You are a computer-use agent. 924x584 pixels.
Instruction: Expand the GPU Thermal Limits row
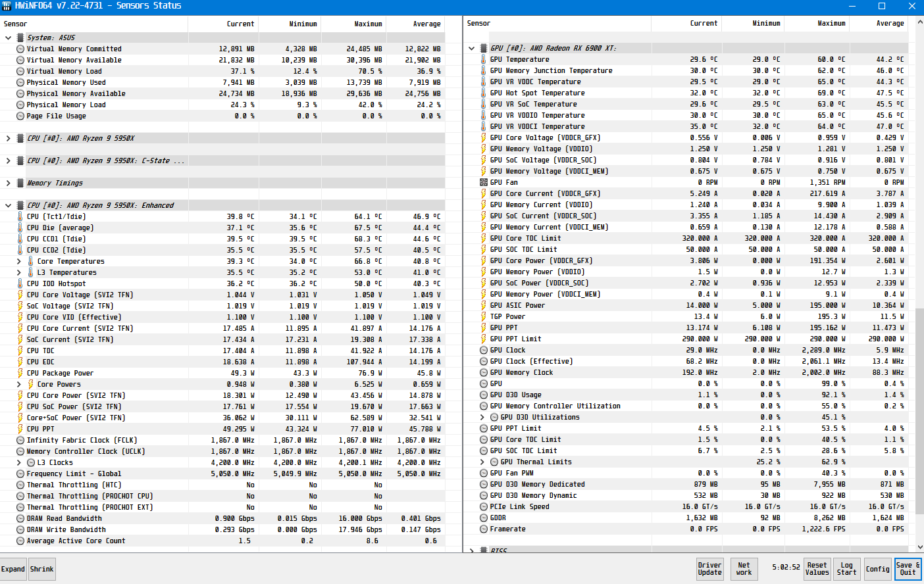pyautogui.click(x=482, y=462)
